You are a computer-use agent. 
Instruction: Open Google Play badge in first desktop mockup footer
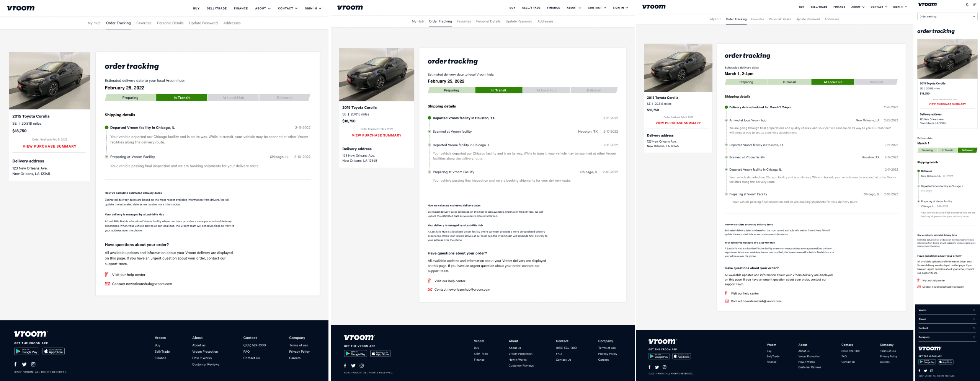[x=26, y=352]
